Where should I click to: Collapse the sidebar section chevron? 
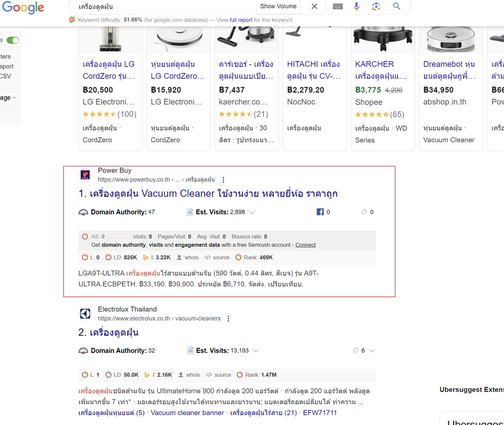pos(15,98)
